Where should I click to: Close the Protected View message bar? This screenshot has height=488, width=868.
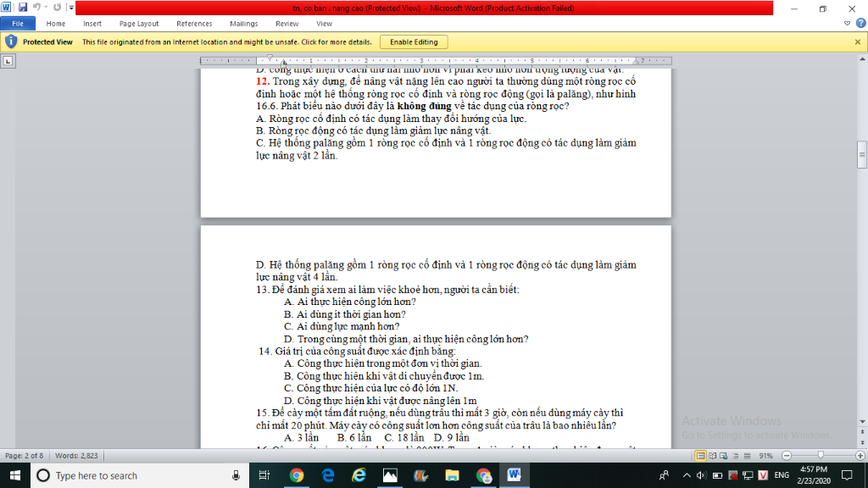pyautogui.click(x=858, y=42)
